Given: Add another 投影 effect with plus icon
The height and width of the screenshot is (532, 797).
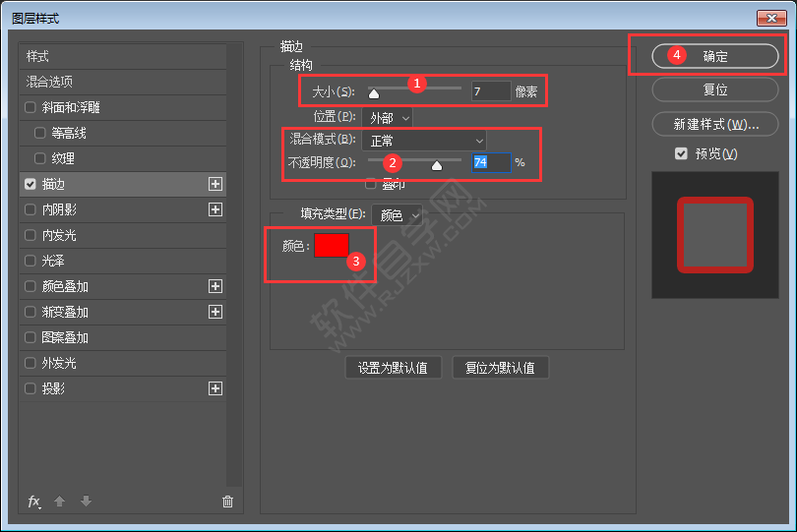Looking at the screenshot, I should pyautogui.click(x=215, y=388).
